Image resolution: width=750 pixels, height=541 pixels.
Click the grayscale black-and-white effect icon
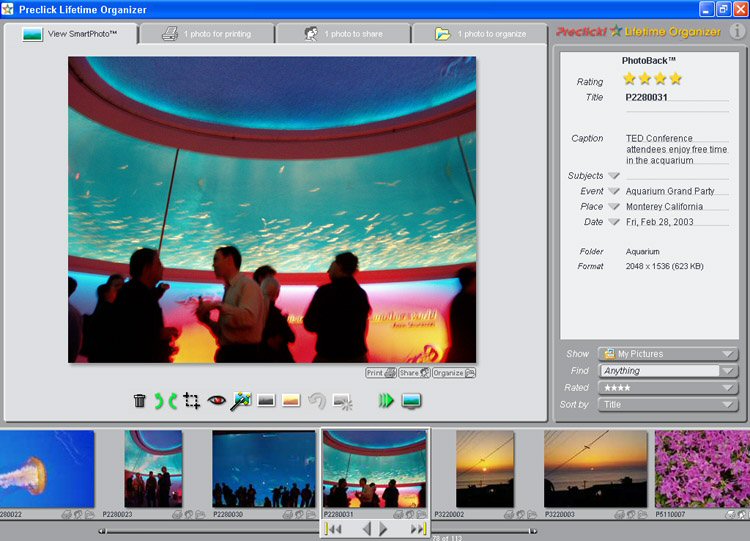pyautogui.click(x=266, y=401)
